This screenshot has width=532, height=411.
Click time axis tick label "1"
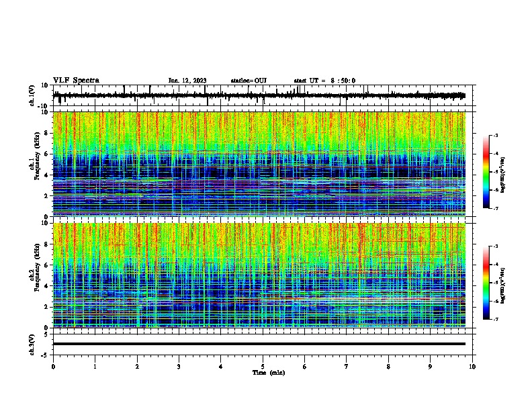point(95,367)
